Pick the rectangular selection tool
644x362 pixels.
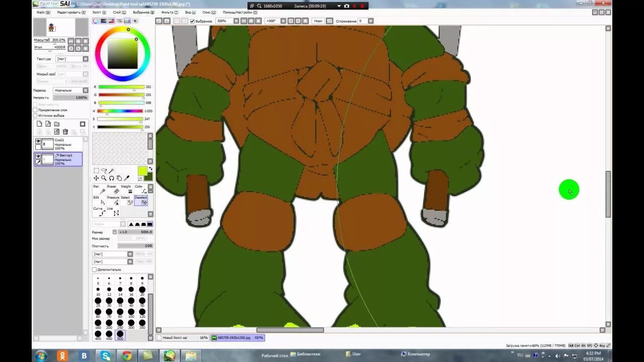(x=96, y=171)
